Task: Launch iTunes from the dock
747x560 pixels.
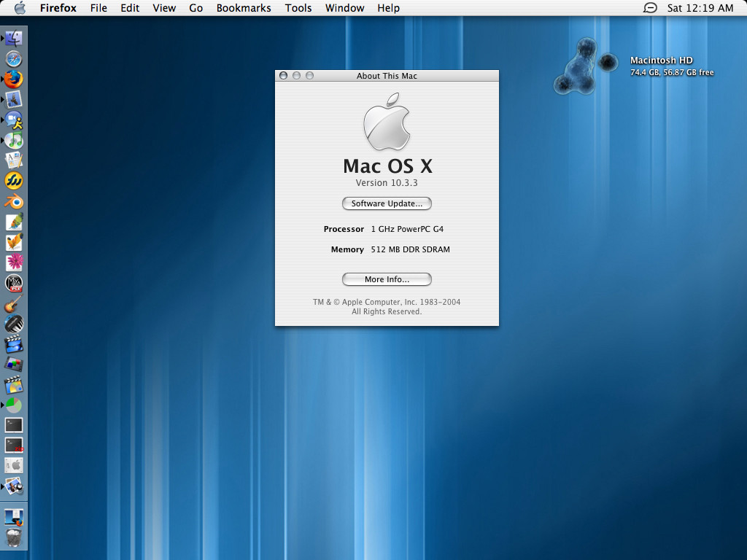Action: click(14, 141)
